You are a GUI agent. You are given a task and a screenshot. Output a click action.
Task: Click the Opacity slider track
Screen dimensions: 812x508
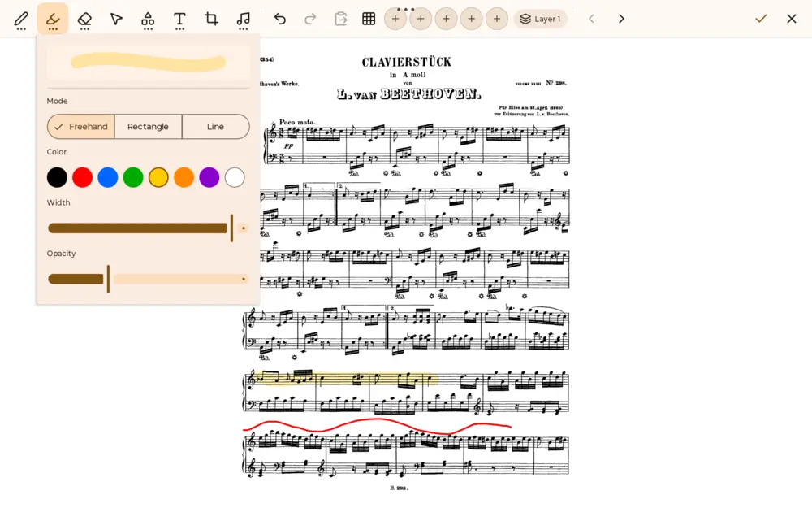[148, 279]
